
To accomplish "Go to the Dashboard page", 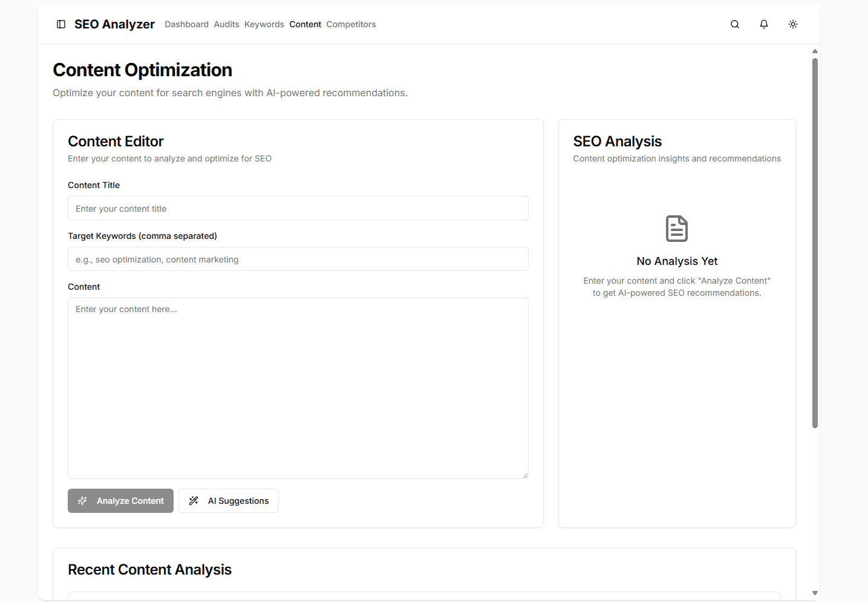I will pyautogui.click(x=186, y=24).
